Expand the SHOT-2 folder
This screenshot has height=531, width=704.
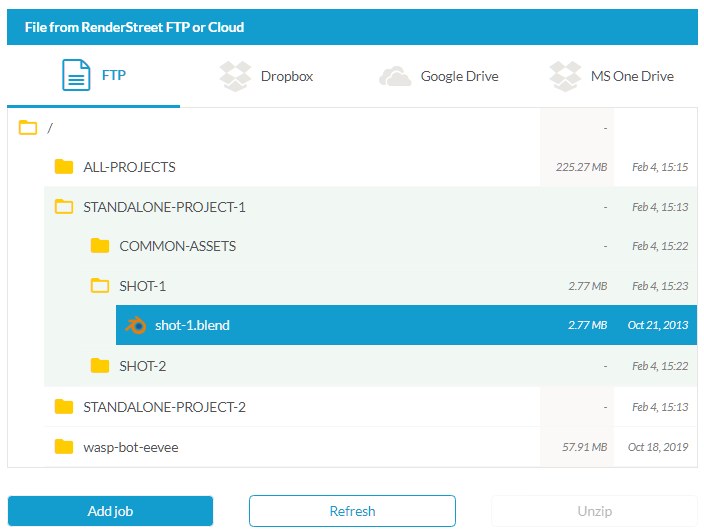(x=100, y=366)
